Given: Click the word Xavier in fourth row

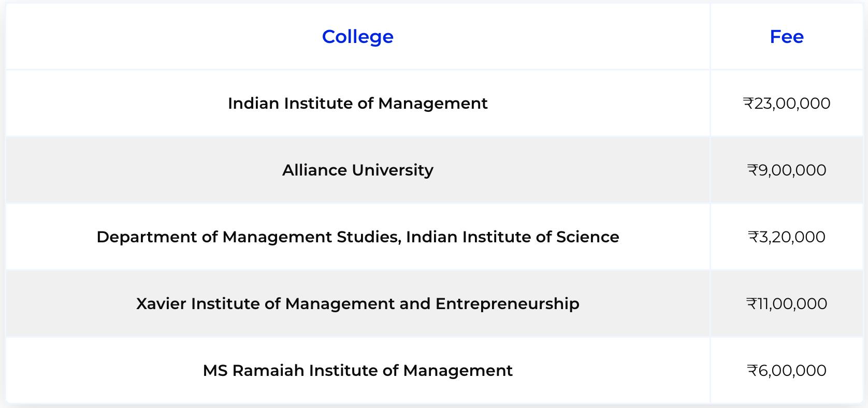Looking at the screenshot, I should point(161,303).
